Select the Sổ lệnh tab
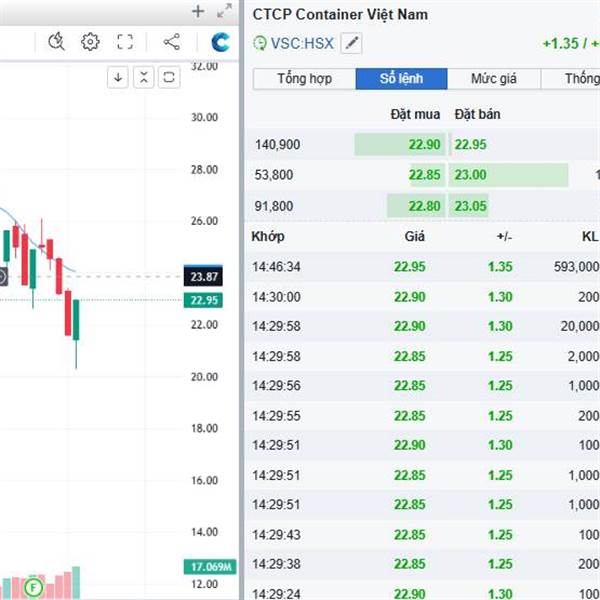This screenshot has height=600, width=600. [401, 79]
